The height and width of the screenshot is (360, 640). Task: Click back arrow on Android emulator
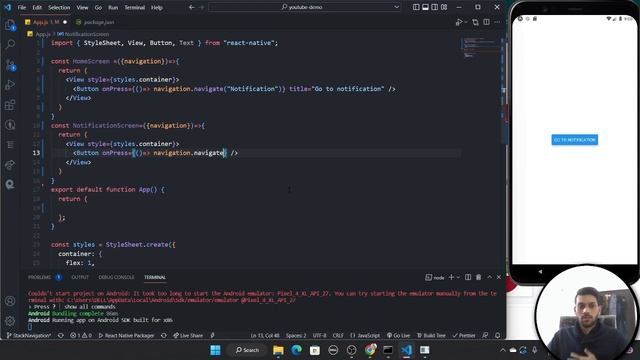(540, 271)
